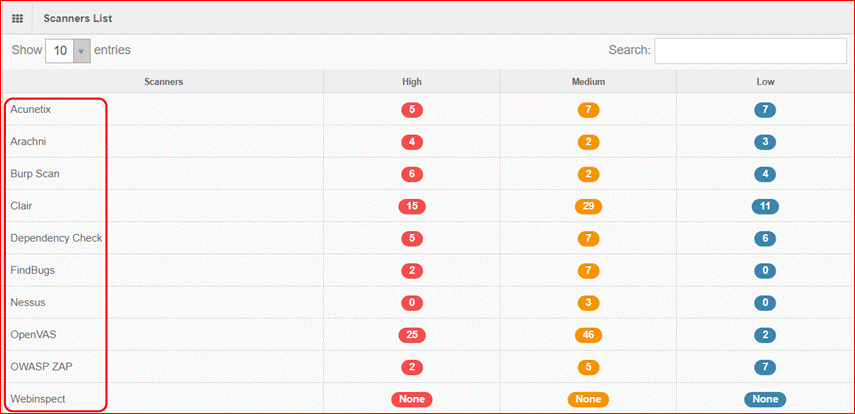
Task: Sort by the High column header
Action: tap(412, 82)
